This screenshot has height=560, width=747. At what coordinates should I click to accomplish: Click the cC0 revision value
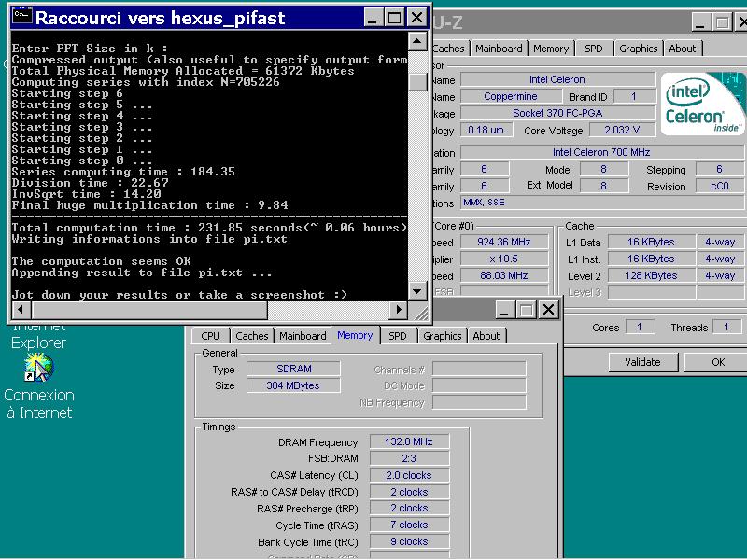click(719, 186)
